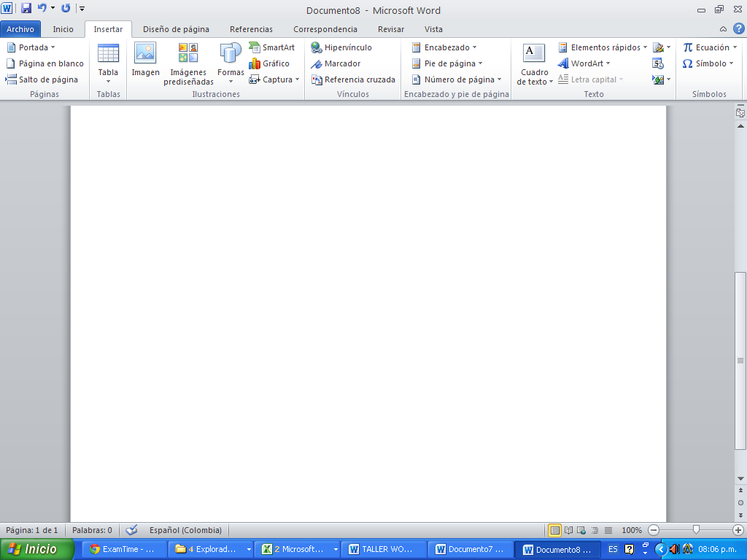Expand the Encabezado header dropdown
Image resolution: width=747 pixels, height=560 pixels.
474,47
